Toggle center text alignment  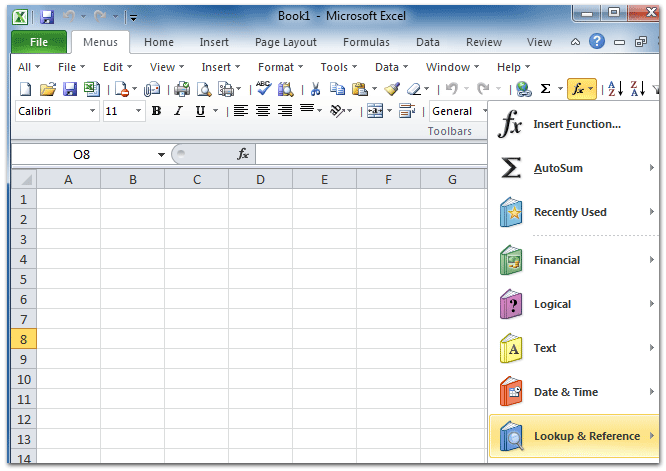263,111
